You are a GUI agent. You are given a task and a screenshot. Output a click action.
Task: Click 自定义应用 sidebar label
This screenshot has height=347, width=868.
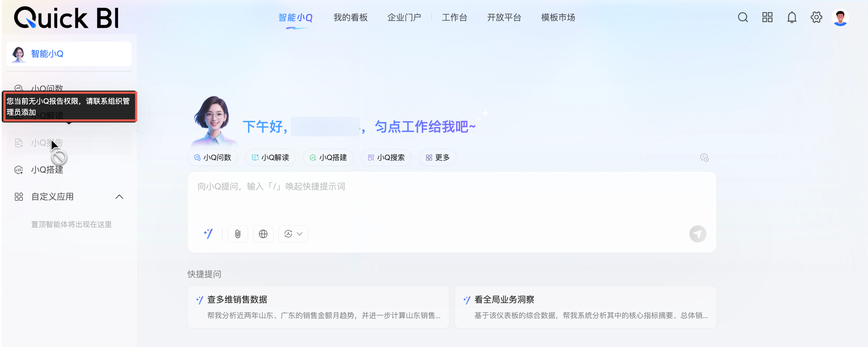pyautogui.click(x=53, y=197)
